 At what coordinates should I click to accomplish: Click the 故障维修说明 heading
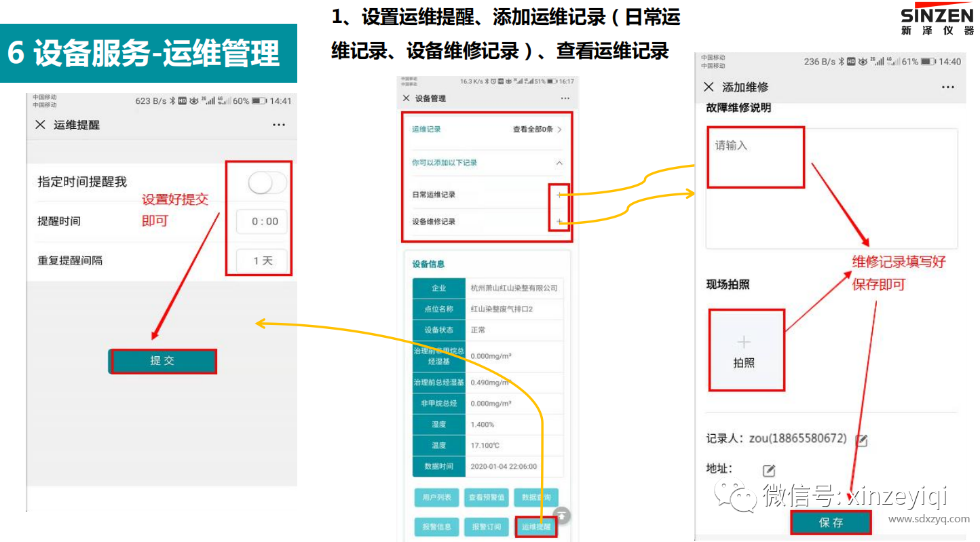pyautogui.click(x=738, y=108)
